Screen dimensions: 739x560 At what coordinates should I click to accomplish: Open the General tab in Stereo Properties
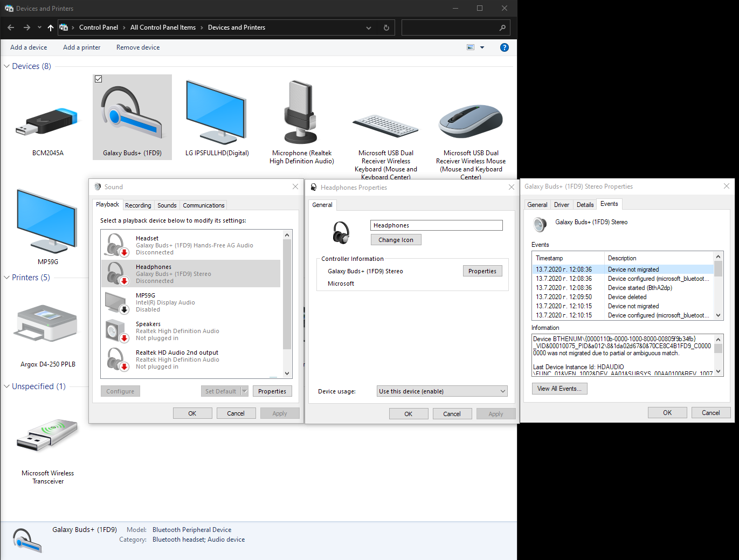click(537, 205)
